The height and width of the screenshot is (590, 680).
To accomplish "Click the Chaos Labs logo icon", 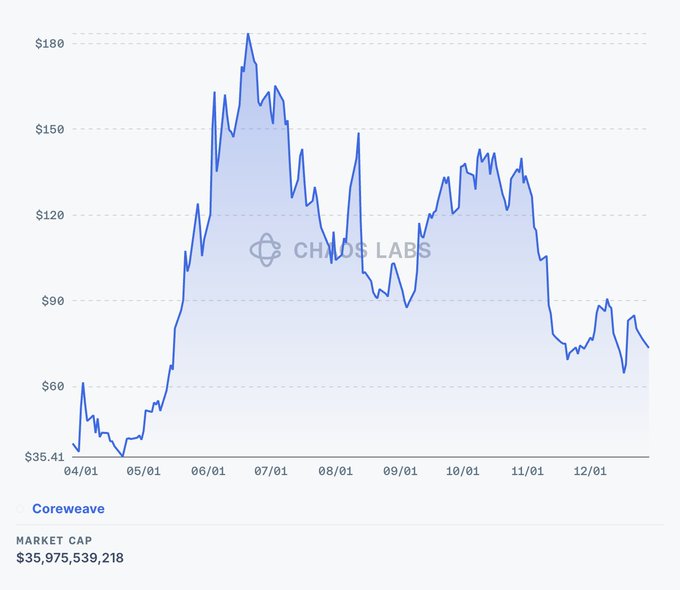I will [x=265, y=250].
